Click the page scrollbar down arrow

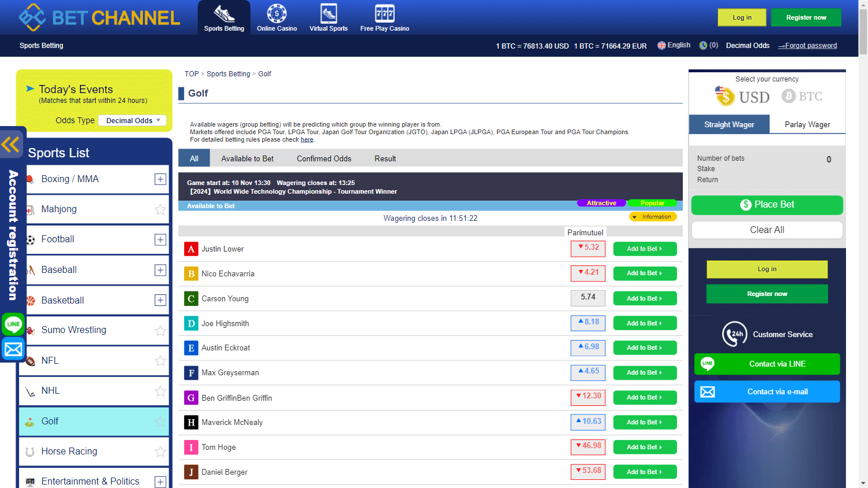point(863,483)
